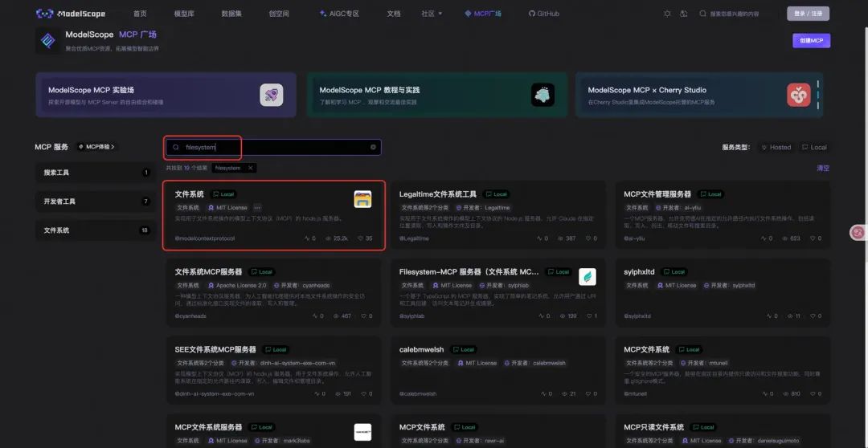
Task: Open the SEE文件系统MCP服务器 card title
Action: point(215,349)
